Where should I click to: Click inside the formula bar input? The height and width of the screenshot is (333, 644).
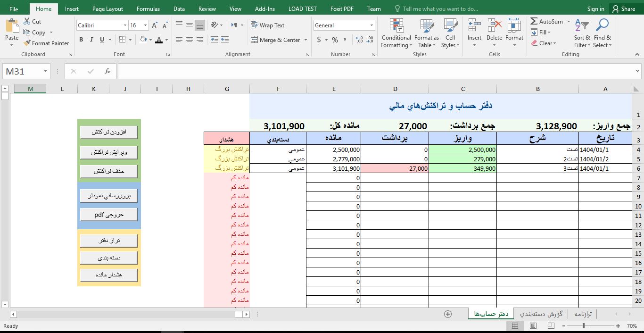(x=372, y=71)
